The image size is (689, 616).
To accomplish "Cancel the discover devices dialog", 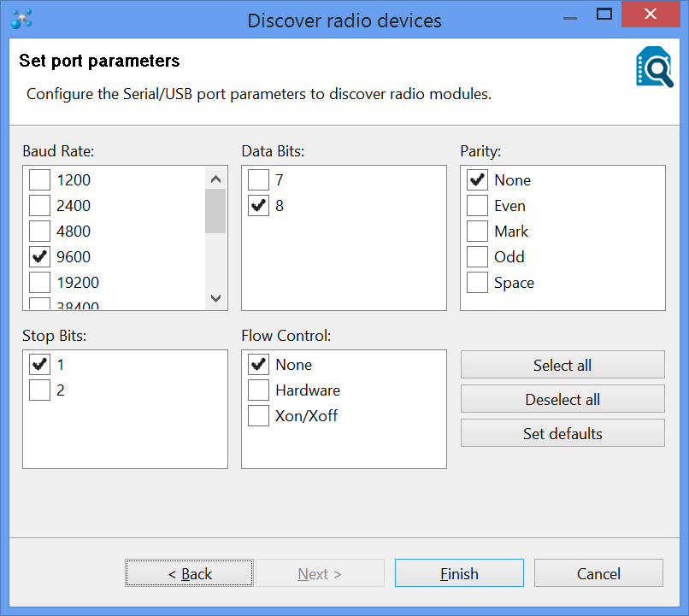I will (598, 573).
